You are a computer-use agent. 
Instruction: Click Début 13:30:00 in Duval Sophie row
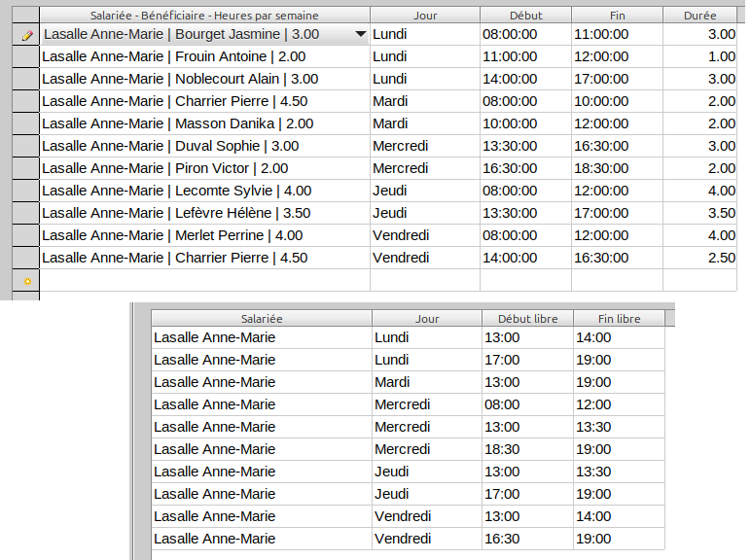tap(526, 146)
